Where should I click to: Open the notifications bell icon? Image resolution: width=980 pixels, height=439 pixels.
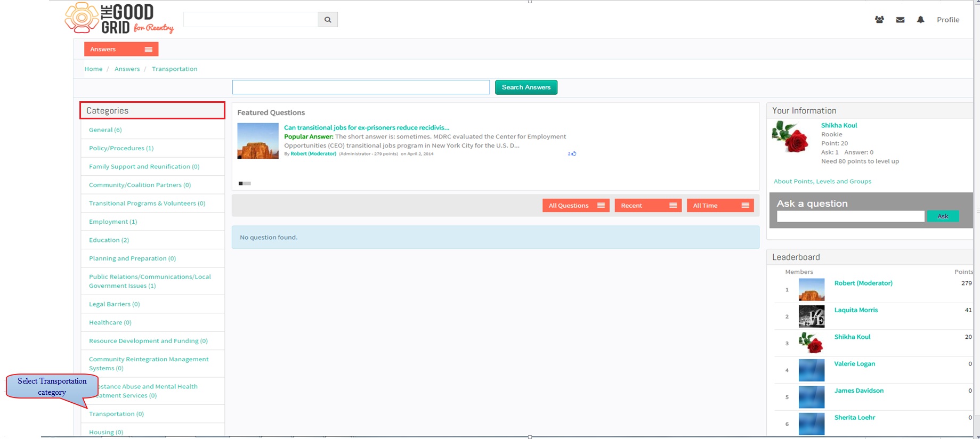[920, 20]
